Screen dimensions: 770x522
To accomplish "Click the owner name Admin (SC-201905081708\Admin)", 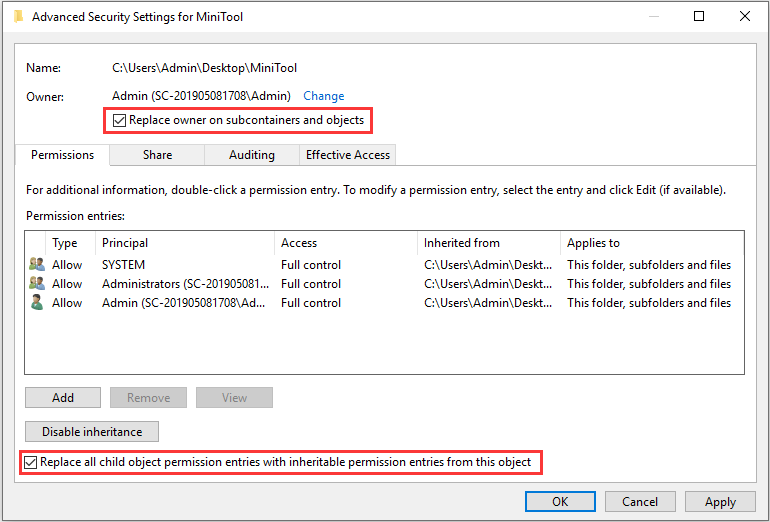I will tap(201, 96).
